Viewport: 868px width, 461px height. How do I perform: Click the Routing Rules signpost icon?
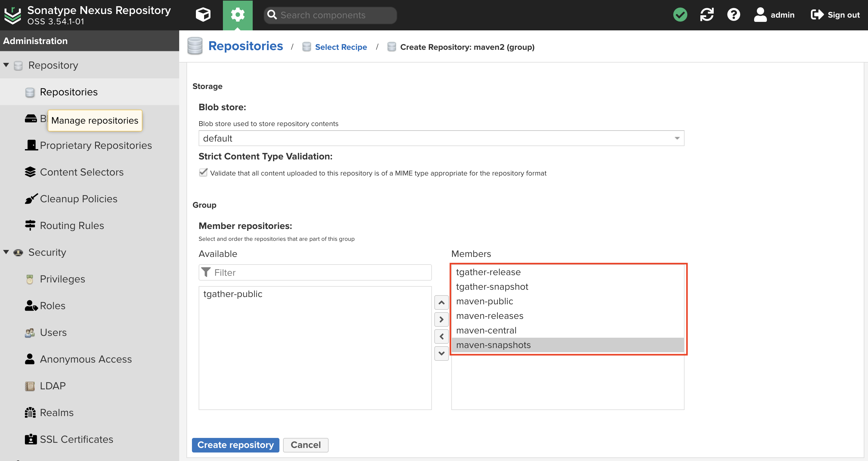pyautogui.click(x=30, y=225)
